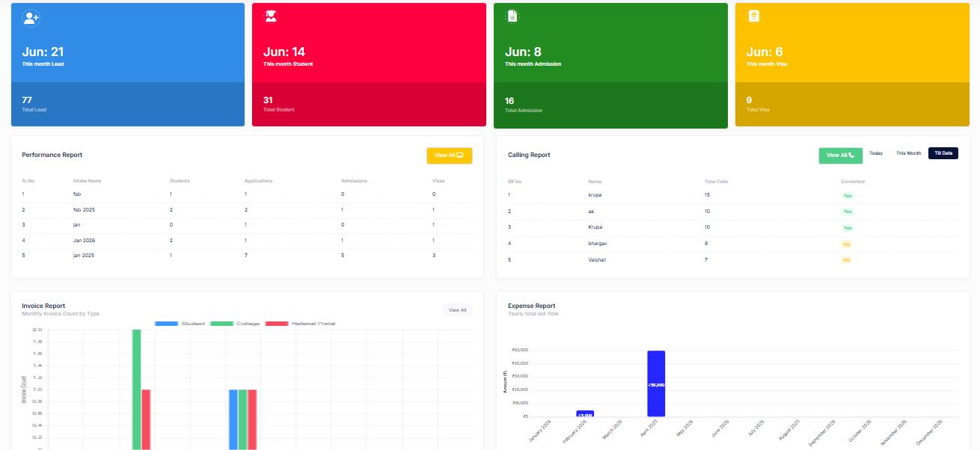Viewport: 980px width, 450px height.
Task: Toggle College series in invoice chart legend
Action: pos(235,324)
